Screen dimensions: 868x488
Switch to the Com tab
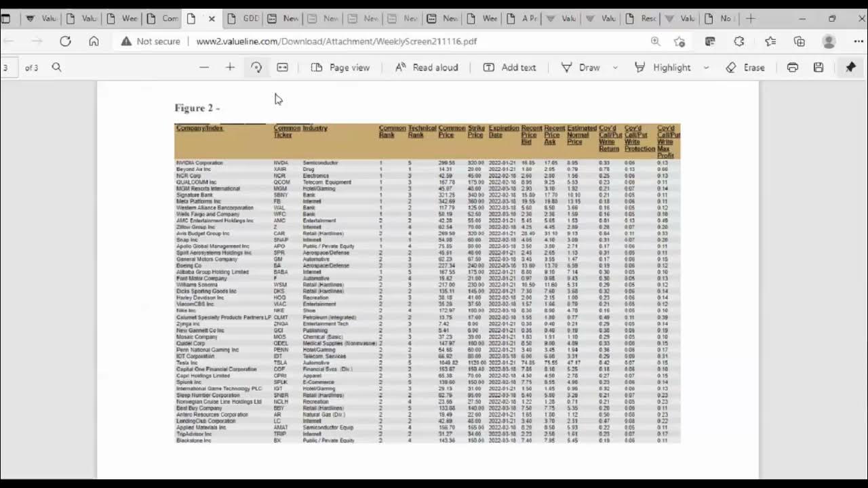[x=163, y=19]
